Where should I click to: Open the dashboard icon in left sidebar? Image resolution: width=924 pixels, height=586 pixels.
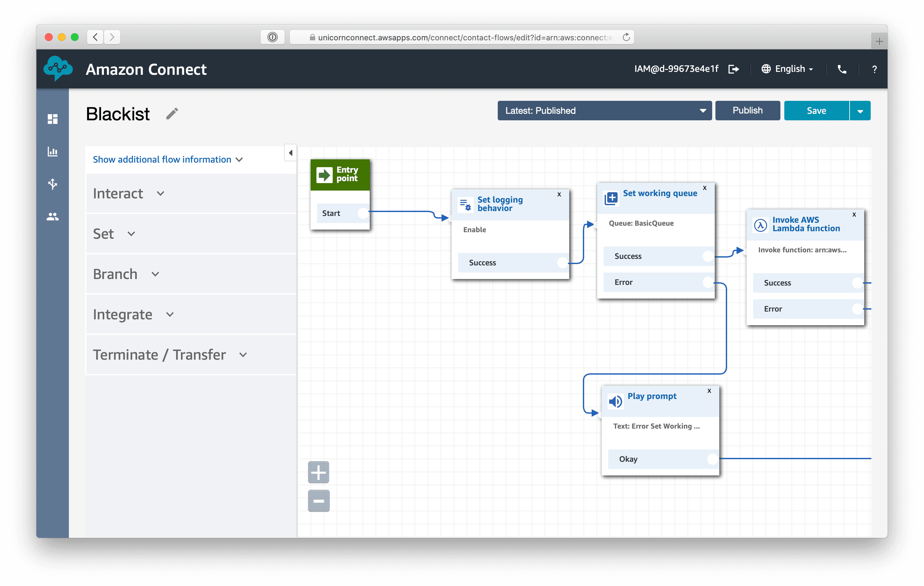53,119
